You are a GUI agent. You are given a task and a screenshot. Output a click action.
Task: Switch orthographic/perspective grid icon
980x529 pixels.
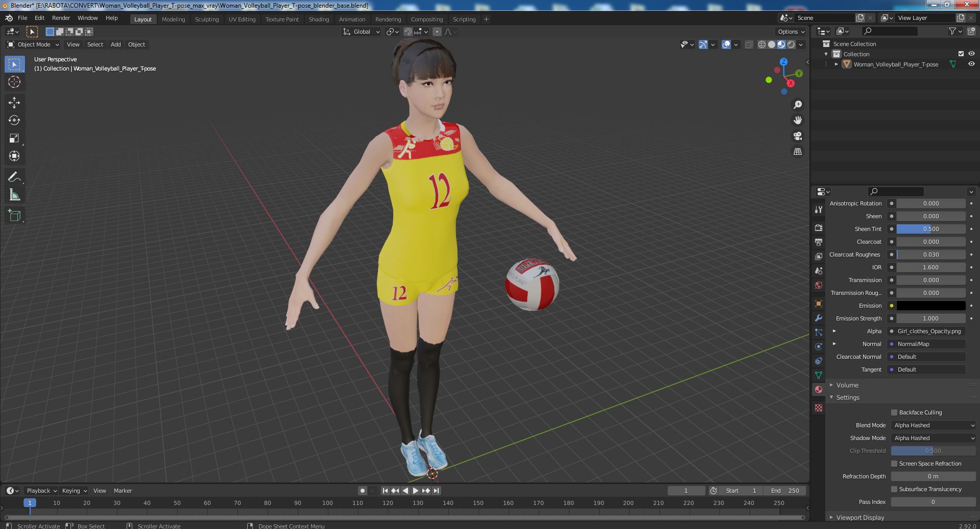tap(797, 152)
